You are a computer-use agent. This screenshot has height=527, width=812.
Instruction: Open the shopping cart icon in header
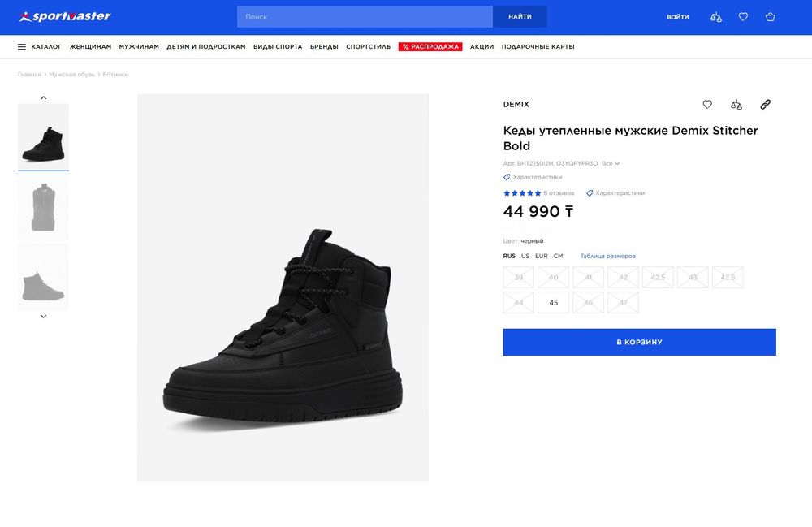tap(770, 17)
